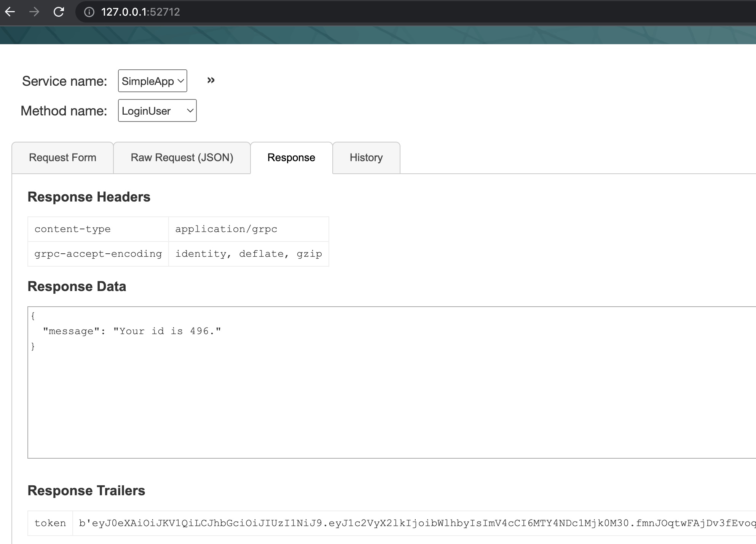This screenshot has height=544, width=756.
Task: Click the double chevron next to SimpleApp
Action: 211,80
